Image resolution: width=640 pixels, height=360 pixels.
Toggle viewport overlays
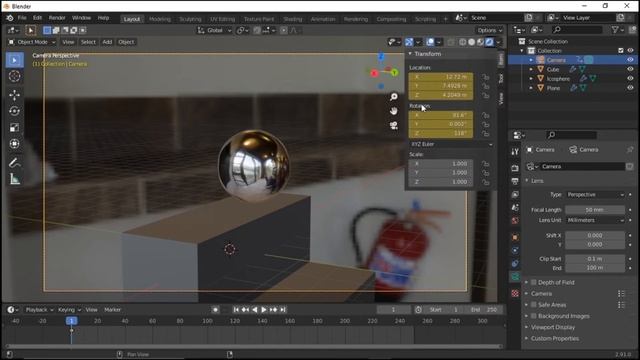point(430,42)
